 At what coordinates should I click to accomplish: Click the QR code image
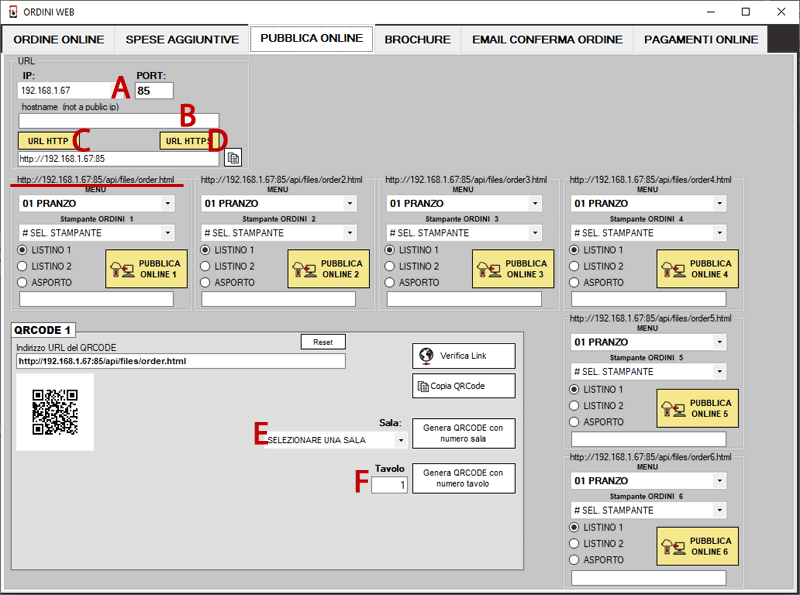[55, 412]
